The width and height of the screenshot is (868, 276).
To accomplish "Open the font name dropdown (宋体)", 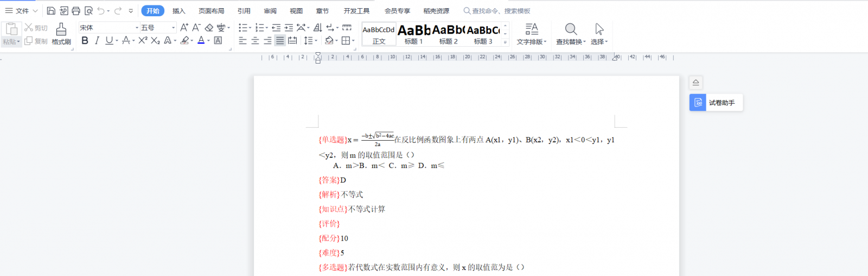I will pyautogui.click(x=137, y=28).
